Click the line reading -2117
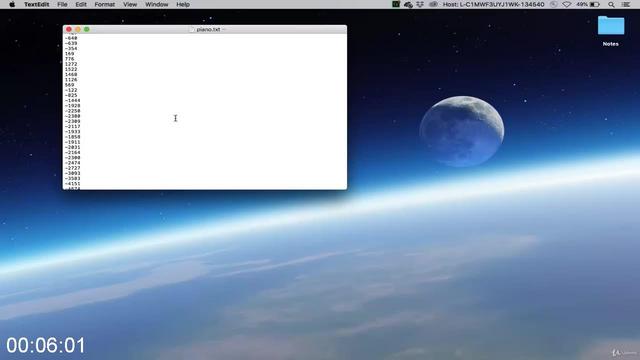 pyautogui.click(x=72, y=127)
